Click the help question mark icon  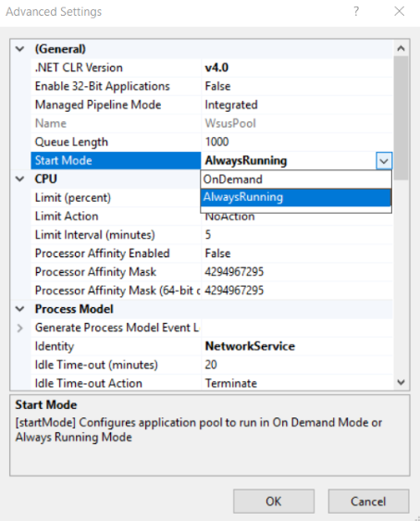pyautogui.click(x=356, y=11)
